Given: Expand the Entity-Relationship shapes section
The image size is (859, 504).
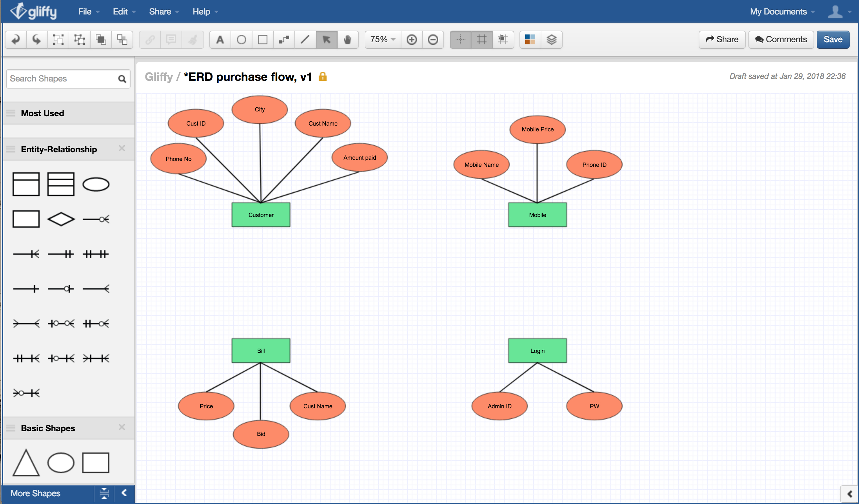Looking at the screenshot, I should tap(59, 149).
